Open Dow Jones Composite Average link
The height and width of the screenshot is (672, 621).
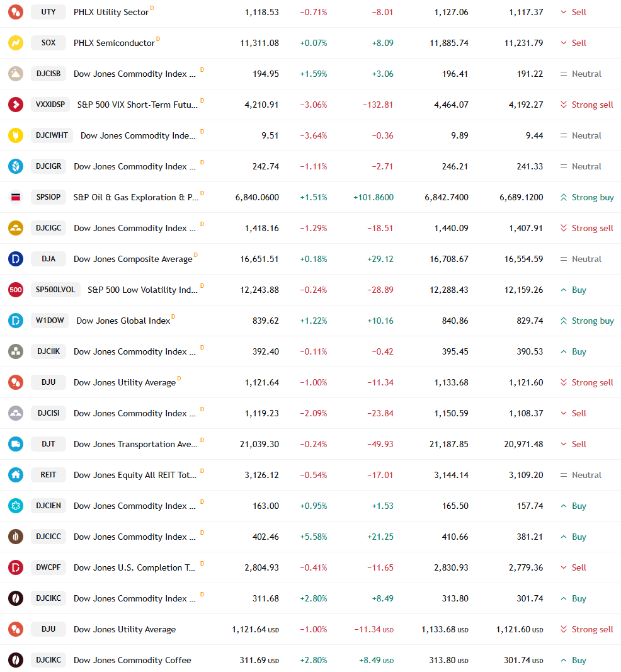click(133, 259)
